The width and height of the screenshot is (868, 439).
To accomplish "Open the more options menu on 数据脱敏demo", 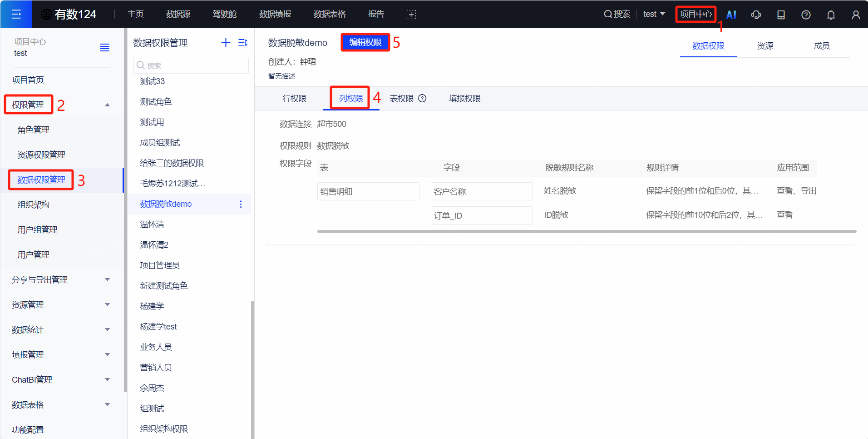I will pyautogui.click(x=241, y=204).
